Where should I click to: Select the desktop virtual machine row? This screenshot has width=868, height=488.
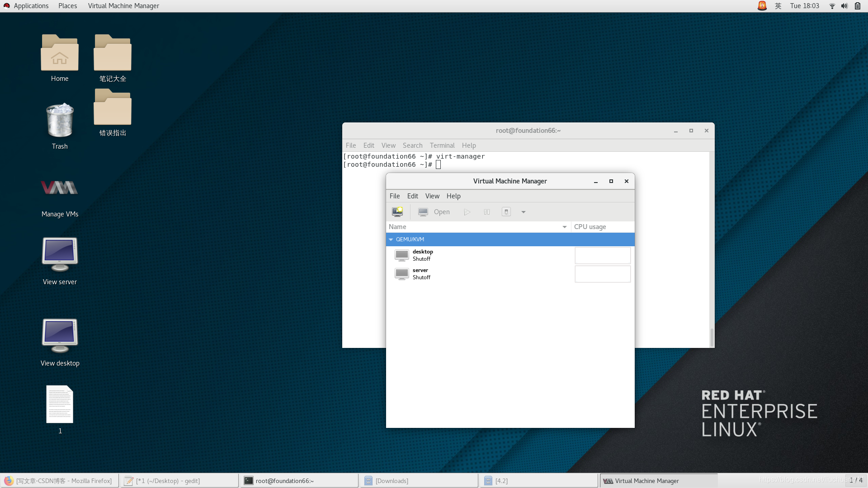click(510, 255)
